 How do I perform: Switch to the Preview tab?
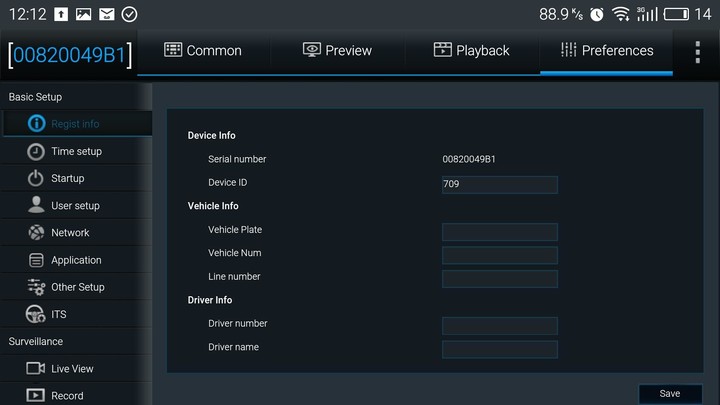tap(338, 51)
